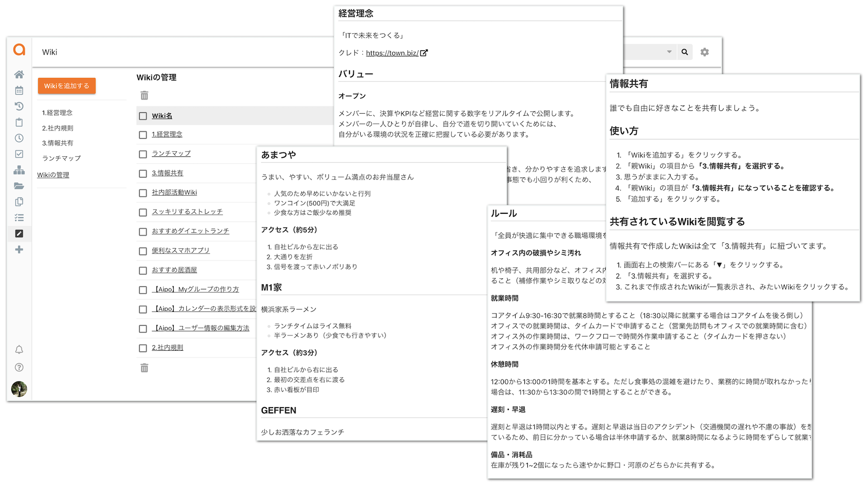This screenshot has height=485, width=868.
Task: Check the box for Myグループの作り方 row
Action: pos(143,290)
